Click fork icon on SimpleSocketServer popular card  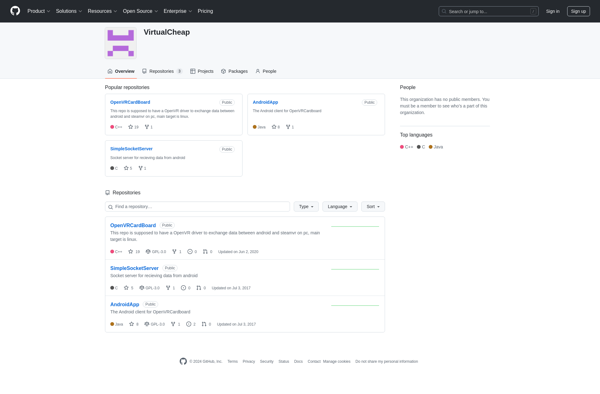[140, 168]
